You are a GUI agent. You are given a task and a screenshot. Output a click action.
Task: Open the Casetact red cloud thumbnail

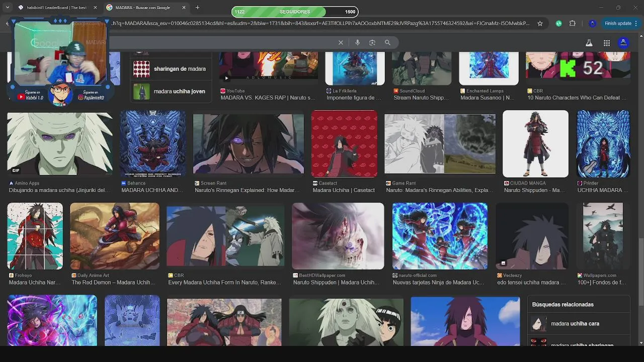[x=344, y=144]
